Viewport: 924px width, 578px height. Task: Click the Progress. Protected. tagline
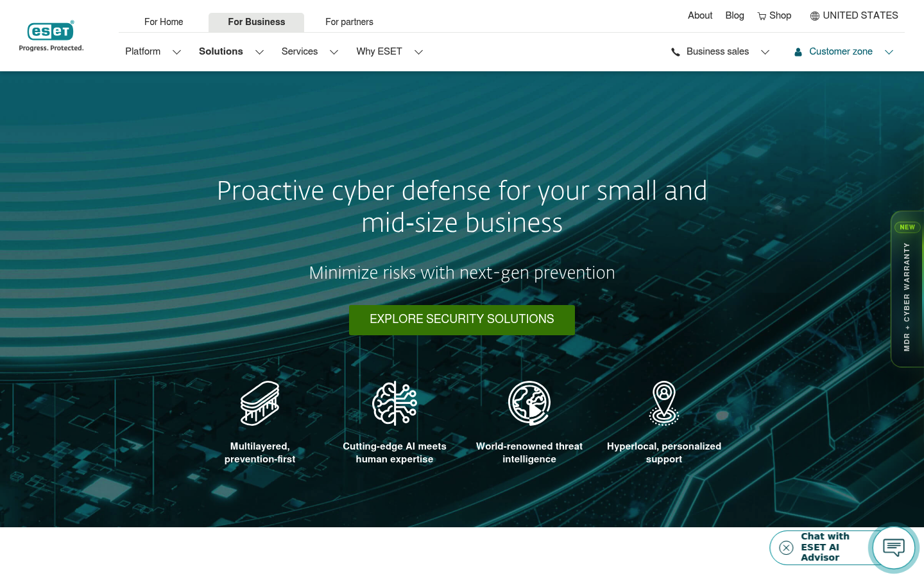[x=51, y=48]
